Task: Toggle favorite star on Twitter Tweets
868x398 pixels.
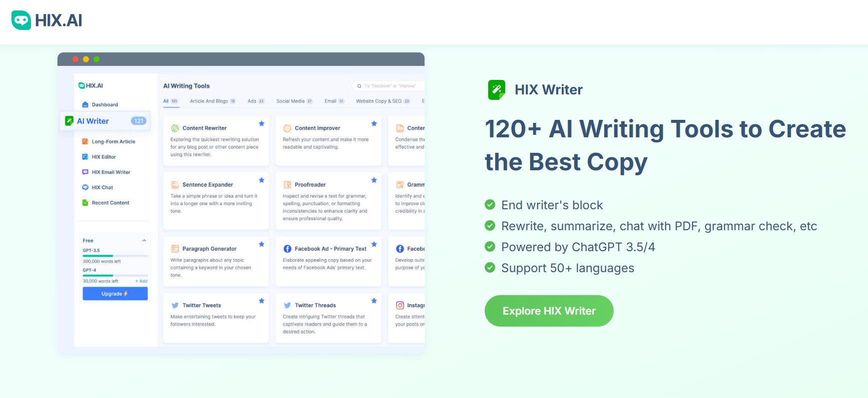Action: [261, 301]
